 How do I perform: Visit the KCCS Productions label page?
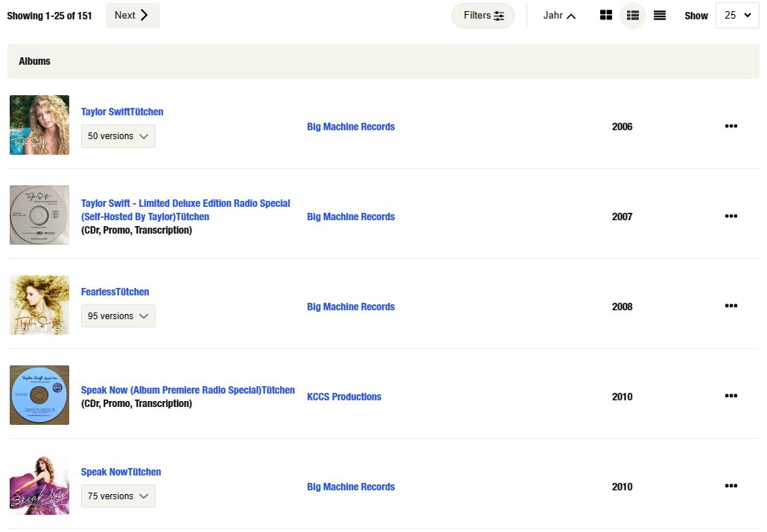click(344, 397)
